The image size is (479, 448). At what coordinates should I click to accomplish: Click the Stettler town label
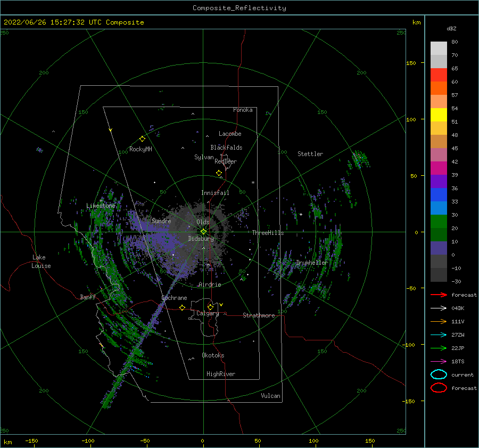310,154
